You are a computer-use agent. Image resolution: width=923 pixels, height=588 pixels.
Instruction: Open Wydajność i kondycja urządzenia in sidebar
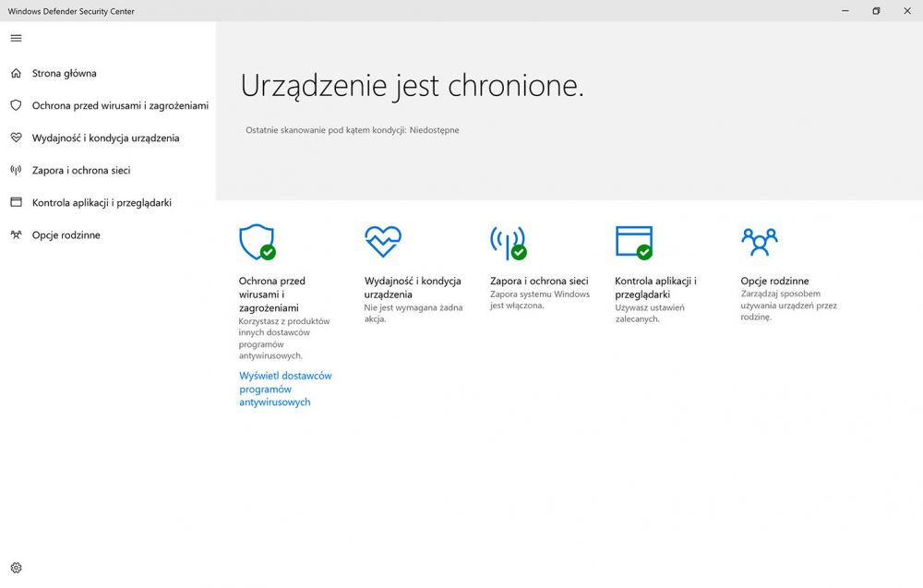click(x=105, y=138)
